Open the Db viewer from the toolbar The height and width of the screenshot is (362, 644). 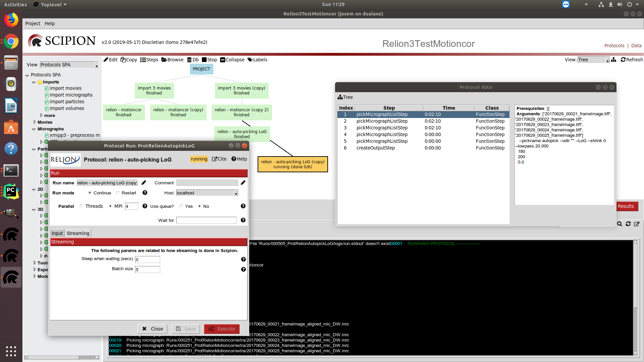[193, 60]
